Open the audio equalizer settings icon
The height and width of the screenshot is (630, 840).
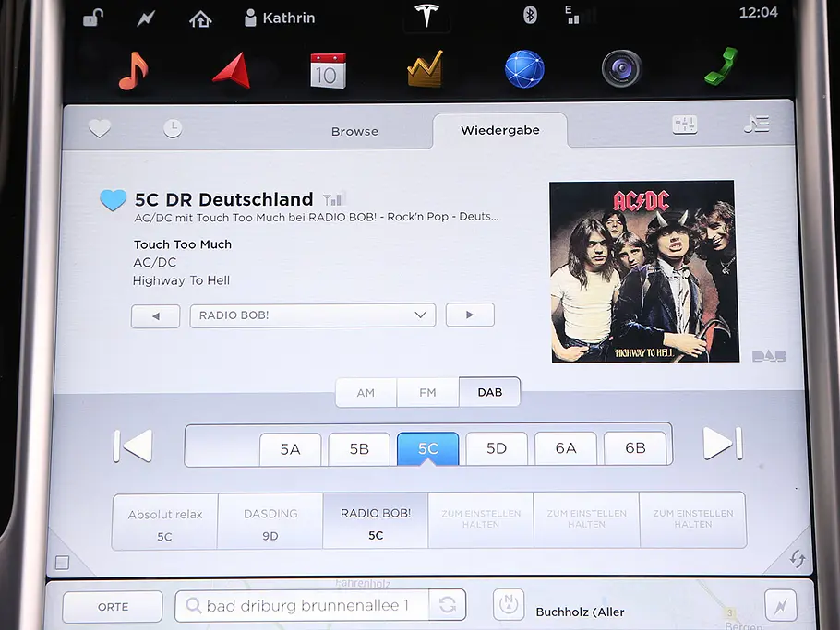coord(685,125)
